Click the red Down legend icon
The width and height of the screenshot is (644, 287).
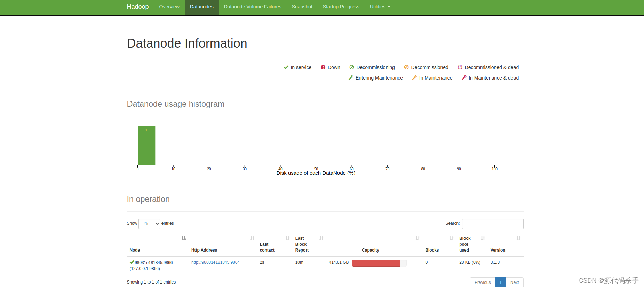pos(323,67)
